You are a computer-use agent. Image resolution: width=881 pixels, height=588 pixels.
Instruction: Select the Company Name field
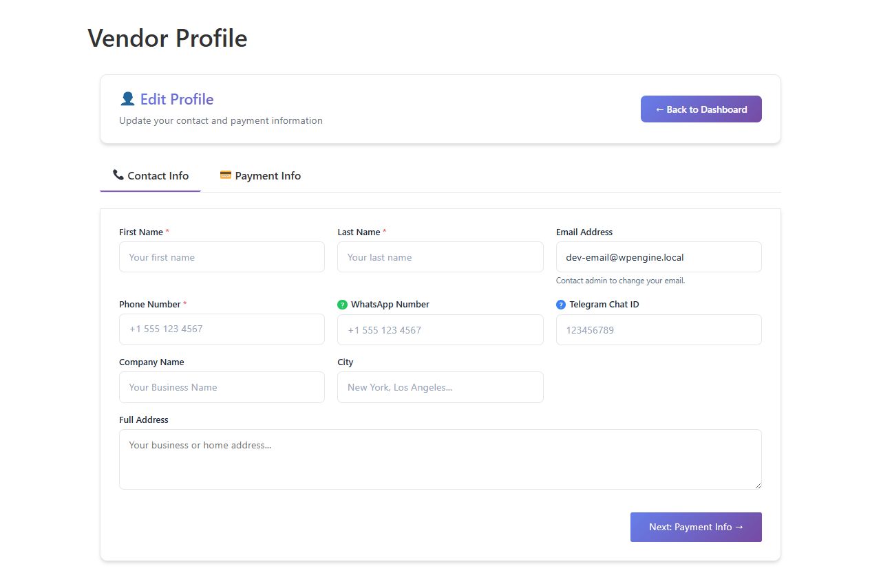(x=222, y=387)
